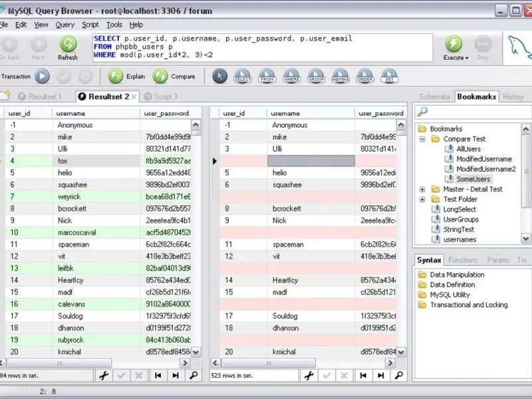Expand the Test Folder bookmark node
Screen dimensions: 532x399
(422, 199)
